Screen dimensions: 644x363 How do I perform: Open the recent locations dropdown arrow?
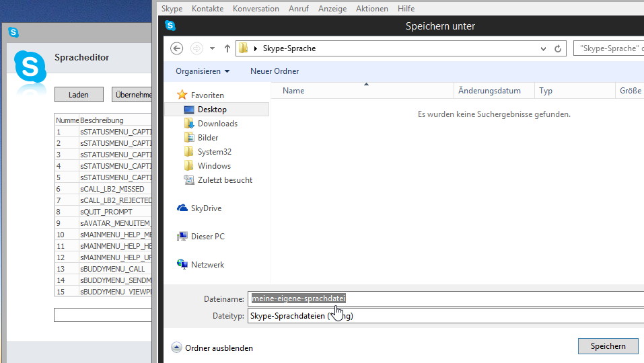[x=212, y=48]
